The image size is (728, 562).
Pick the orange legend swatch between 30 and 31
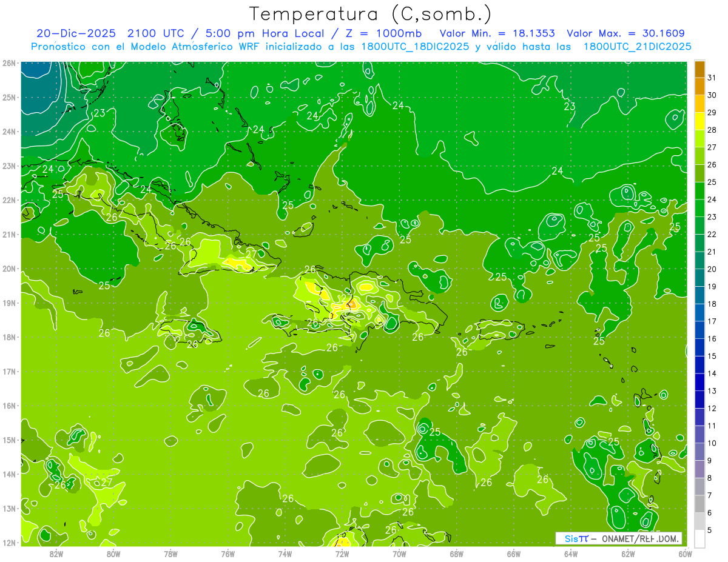point(699,86)
